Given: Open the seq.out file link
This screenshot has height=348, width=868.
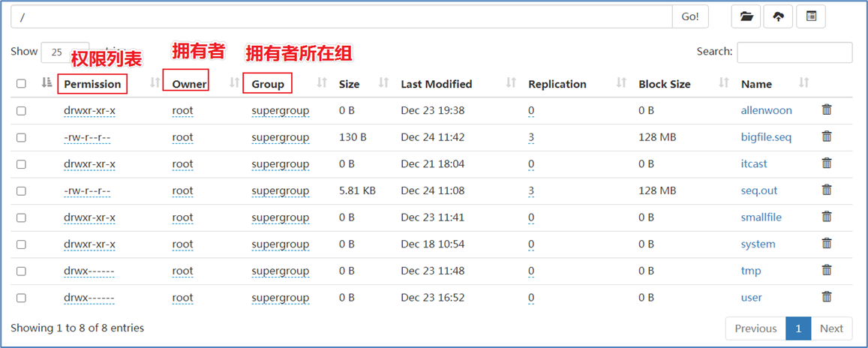Looking at the screenshot, I should point(759,190).
